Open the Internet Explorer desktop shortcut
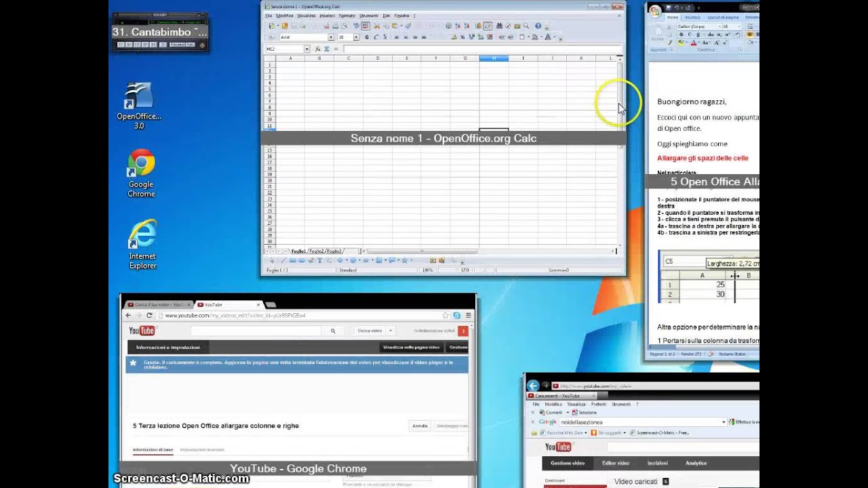 142,245
